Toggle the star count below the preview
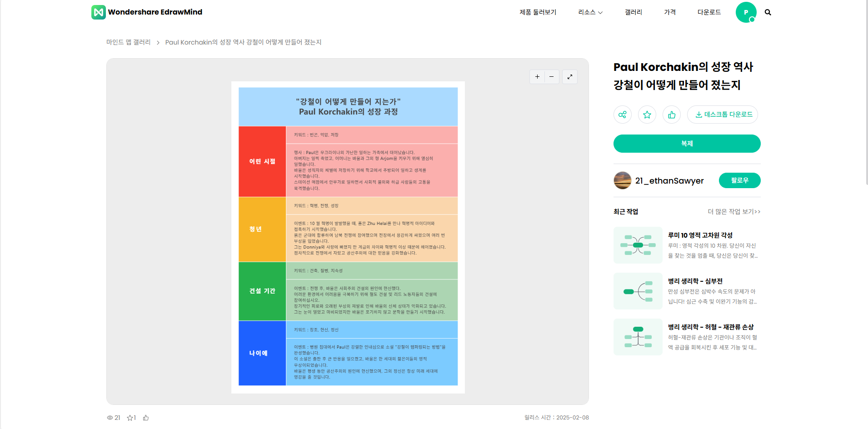 click(131, 418)
